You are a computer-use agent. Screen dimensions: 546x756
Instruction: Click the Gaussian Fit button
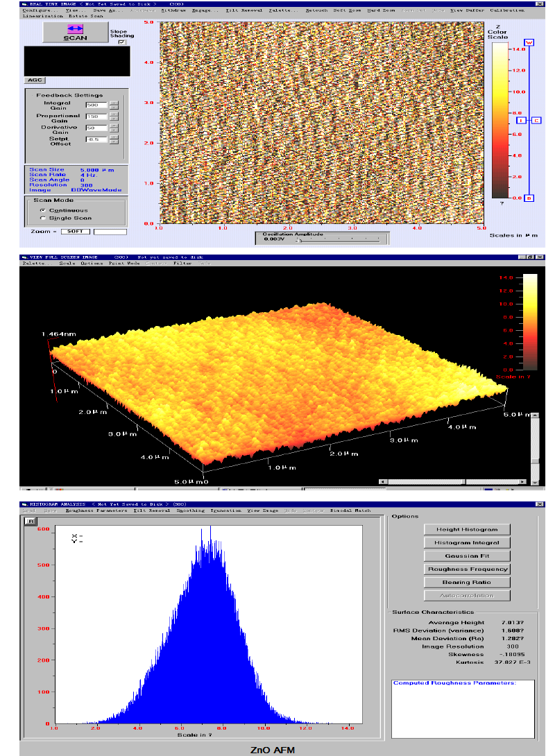(x=466, y=556)
